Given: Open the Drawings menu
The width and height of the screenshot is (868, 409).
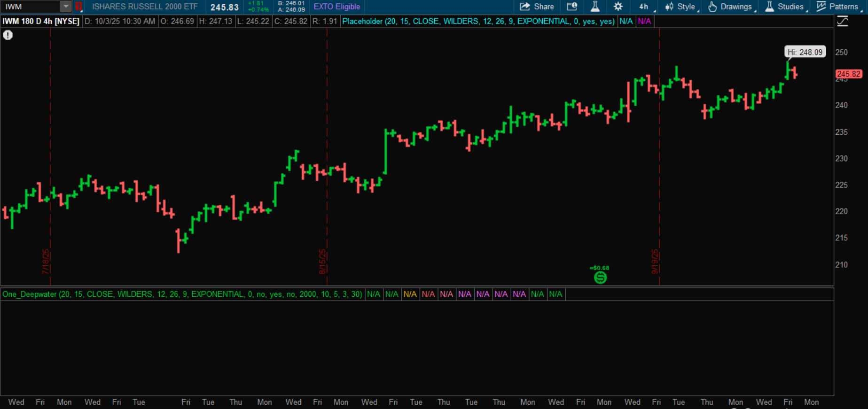Looking at the screenshot, I should (731, 7).
